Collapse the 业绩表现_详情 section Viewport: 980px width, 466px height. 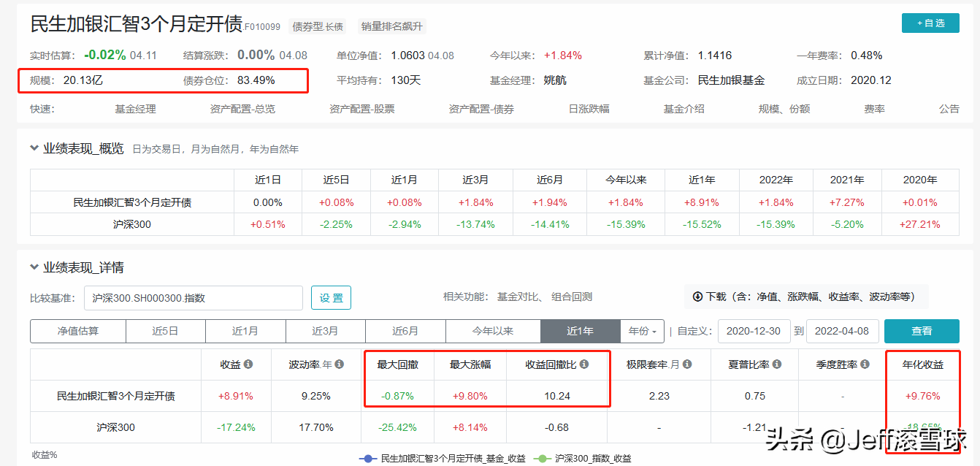[34, 267]
